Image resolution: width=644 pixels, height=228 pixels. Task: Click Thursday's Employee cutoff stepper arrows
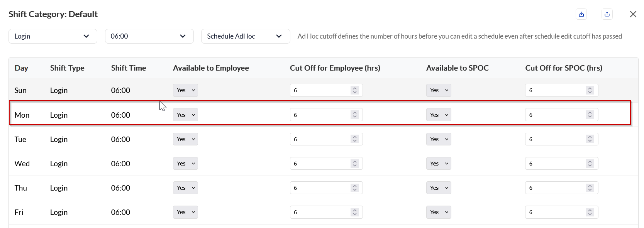[x=355, y=188]
